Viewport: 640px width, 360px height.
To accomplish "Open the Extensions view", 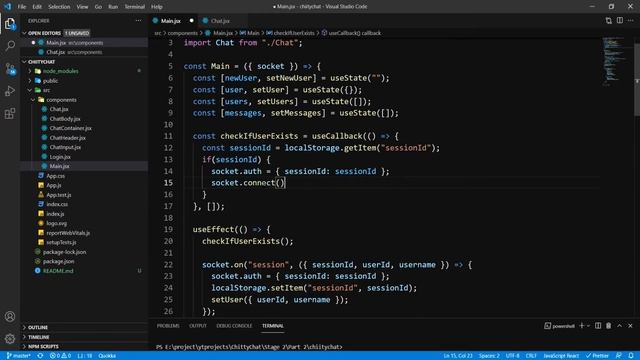I will click(10, 113).
